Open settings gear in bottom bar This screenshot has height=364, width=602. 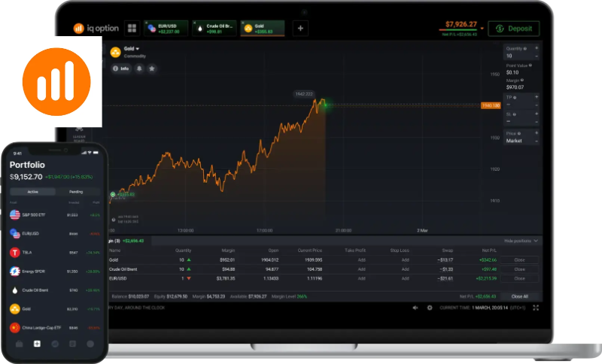click(430, 308)
